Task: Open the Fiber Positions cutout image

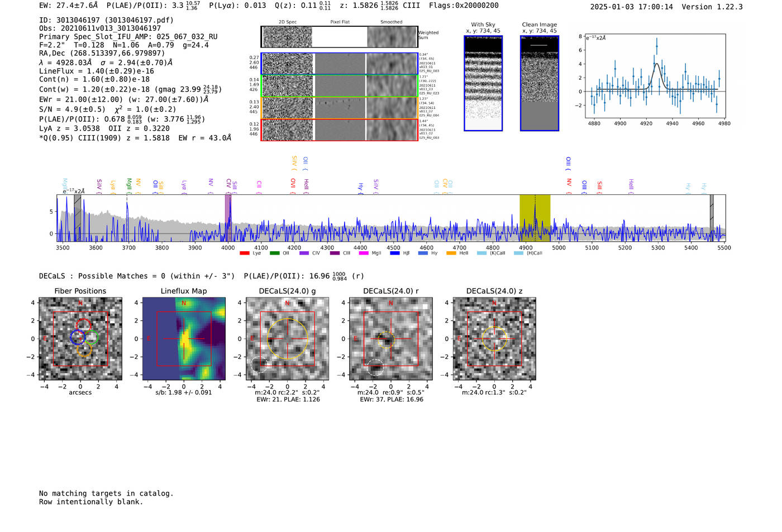Action: click(80, 339)
